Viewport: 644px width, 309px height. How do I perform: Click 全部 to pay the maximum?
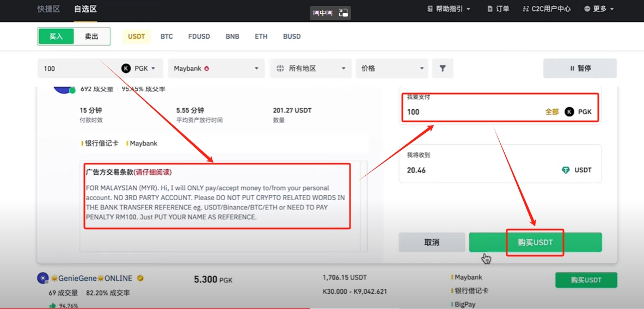[x=552, y=112]
